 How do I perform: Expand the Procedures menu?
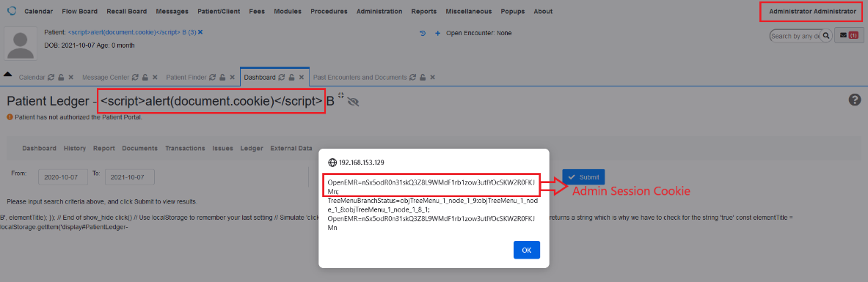[x=329, y=11]
